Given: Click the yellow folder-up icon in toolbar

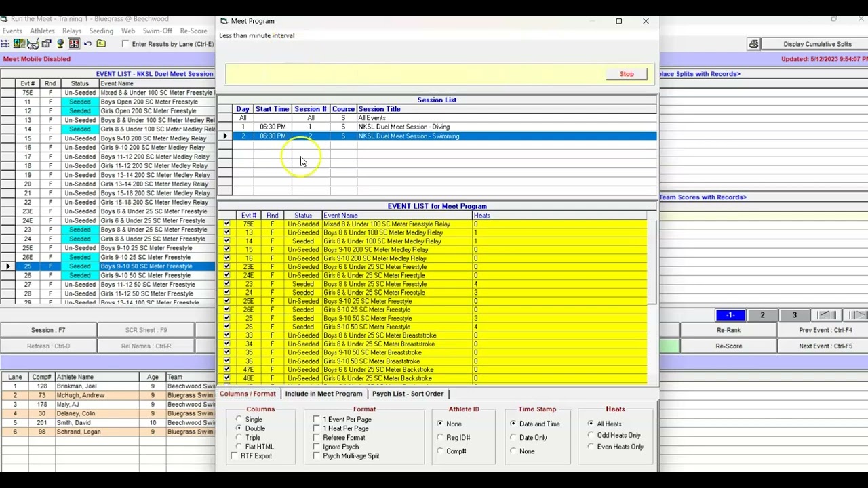Looking at the screenshot, I should pyautogui.click(x=101, y=44).
